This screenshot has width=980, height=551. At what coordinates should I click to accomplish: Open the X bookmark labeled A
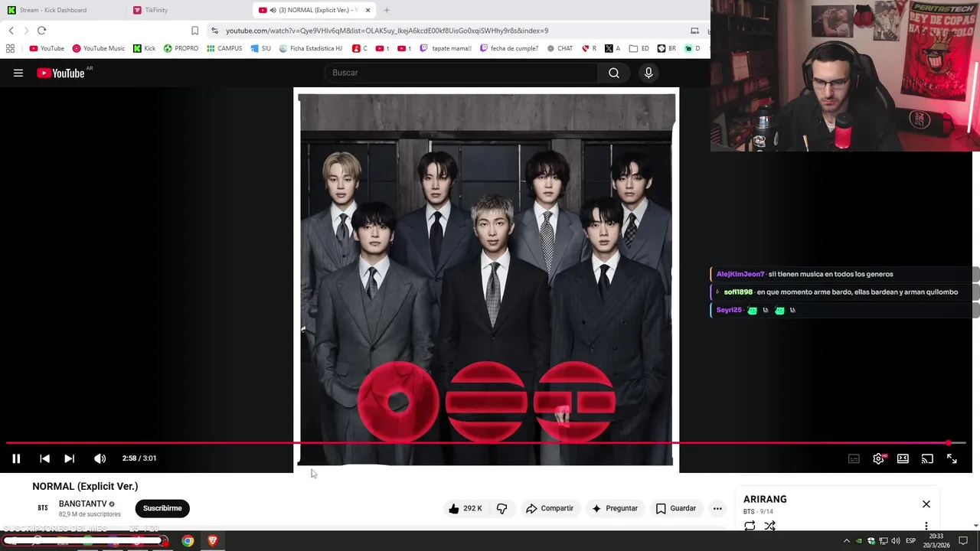pyautogui.click(x=612, y=48)
